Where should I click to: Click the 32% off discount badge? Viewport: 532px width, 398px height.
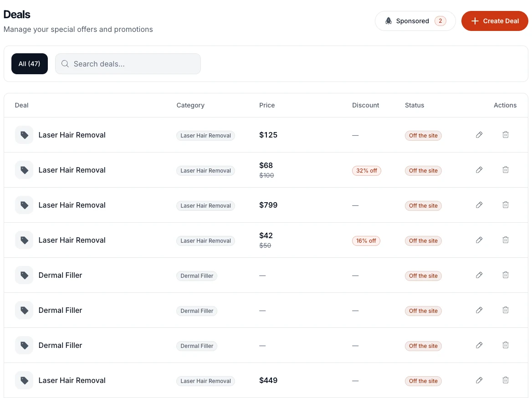coord(366,171)
